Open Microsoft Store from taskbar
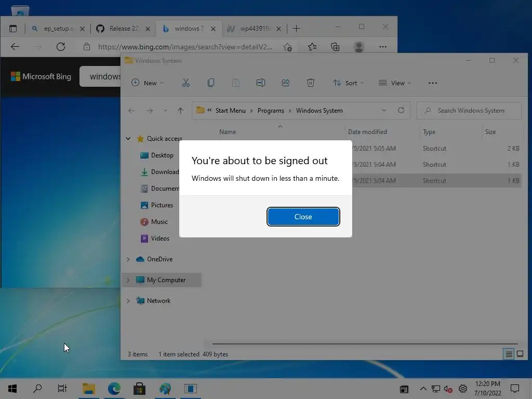 pyautogui.click(x=139, y=389)
